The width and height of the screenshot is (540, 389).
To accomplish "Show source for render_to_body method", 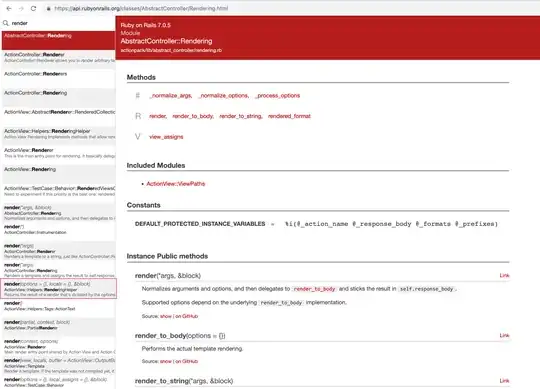I will click(x=166, y=361).
